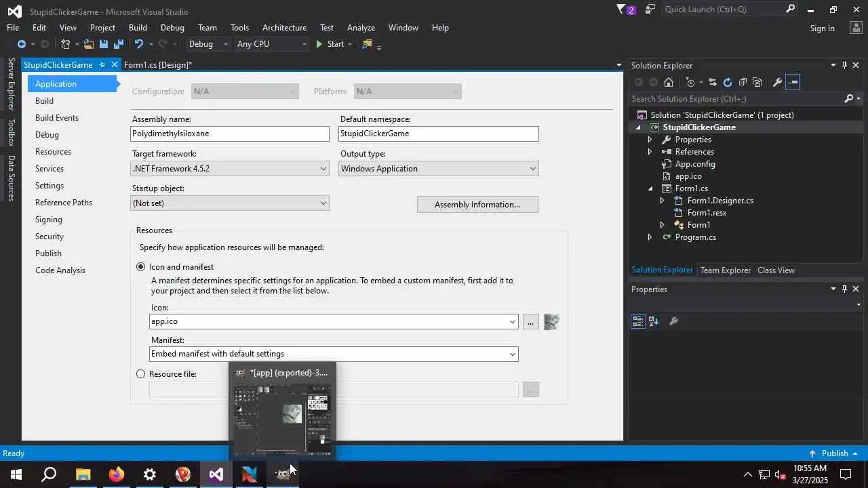Open the Any CPU platform dropdown
The image size is (868, 488).
click(x=272, y=44)
